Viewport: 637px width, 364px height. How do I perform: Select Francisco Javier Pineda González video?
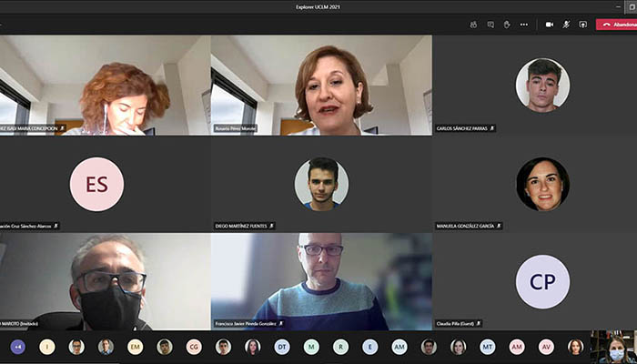click(x=321, y=281)
